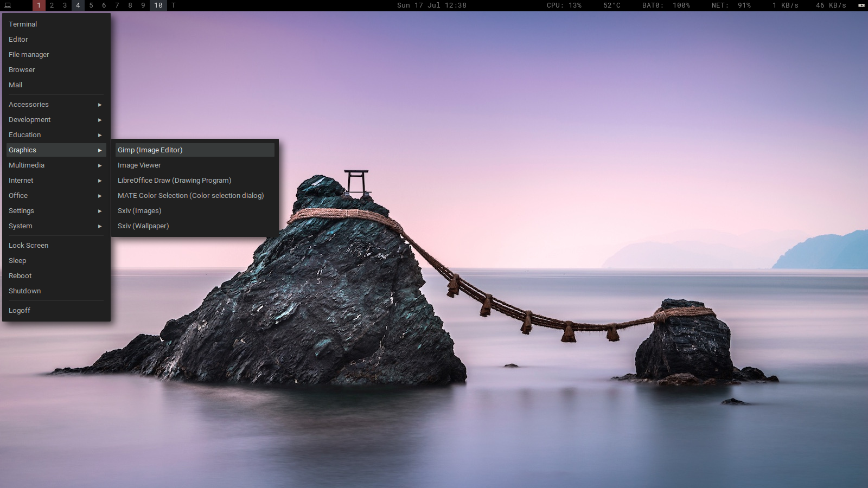Launch Gimp (Image Editor)

(x=195, y=150)
